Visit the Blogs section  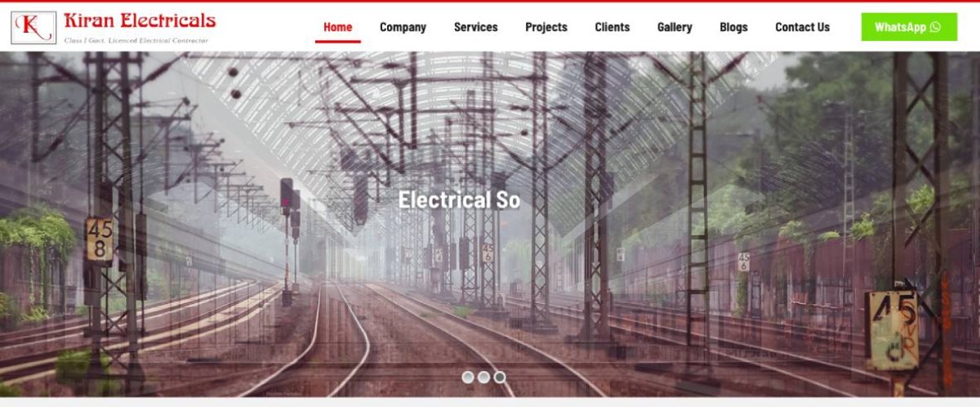pyautogui.click(x=733, y=27)
